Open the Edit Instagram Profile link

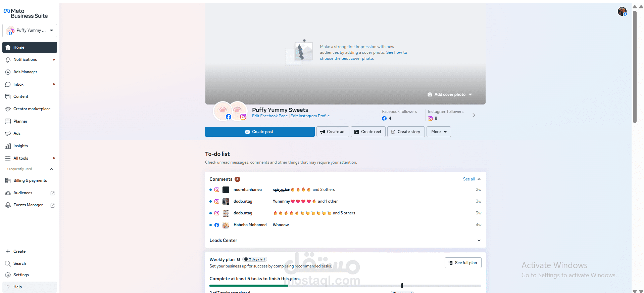(x=310, y=116)
